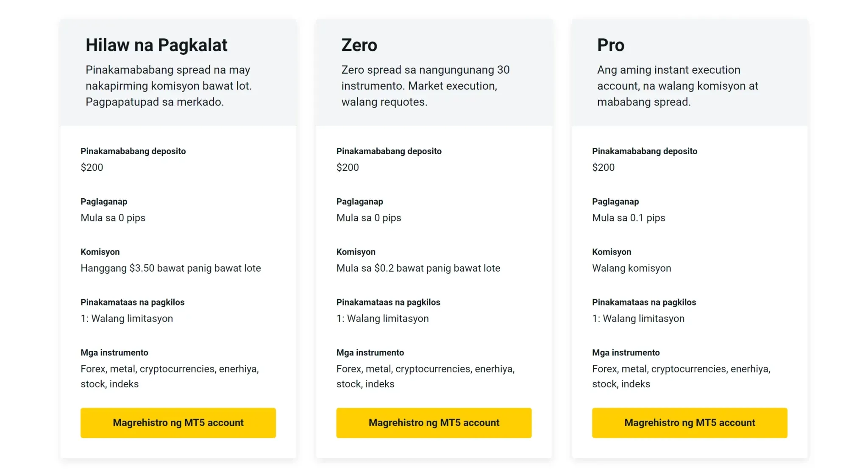This screenshot has height=472, width=868.
Task: Click the $200 minimum deposit in Pro card
Action: (x=603, y=167)
